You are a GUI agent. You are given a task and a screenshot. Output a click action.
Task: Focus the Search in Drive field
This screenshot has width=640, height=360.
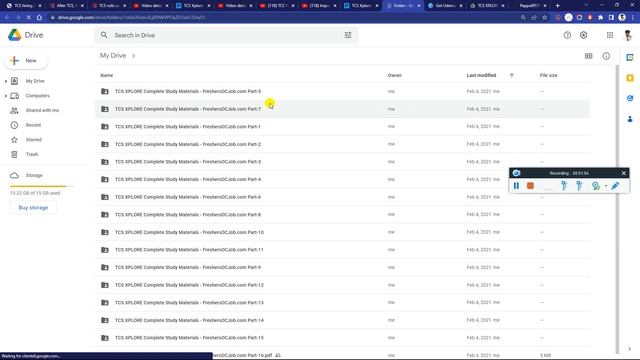[227, 35]
